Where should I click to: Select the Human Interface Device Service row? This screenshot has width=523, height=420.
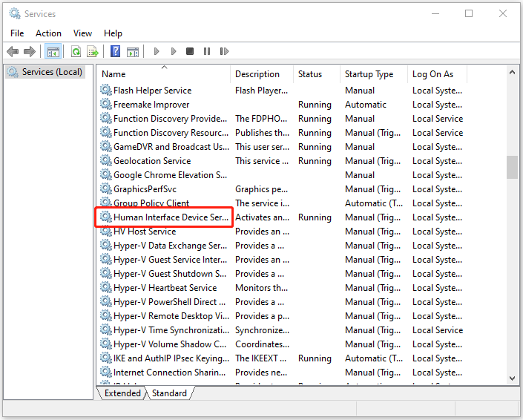point(171,217)
